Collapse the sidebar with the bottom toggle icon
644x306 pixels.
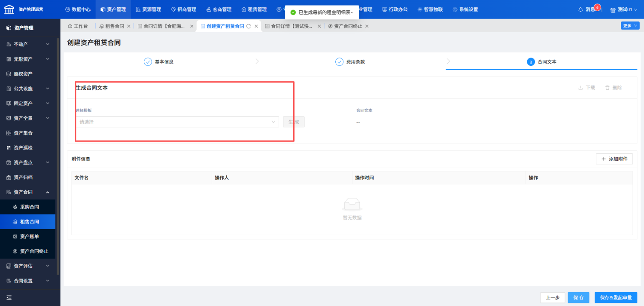point(9,297)
